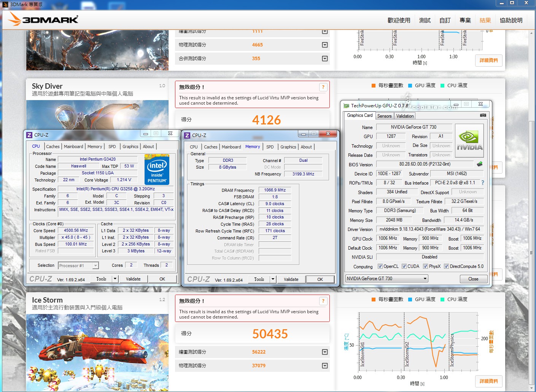Click the blue GPU 溫度 legend swatch in Ice Storm
The width and height of the screenshot is (536, 392).
(x=410, y=300)
